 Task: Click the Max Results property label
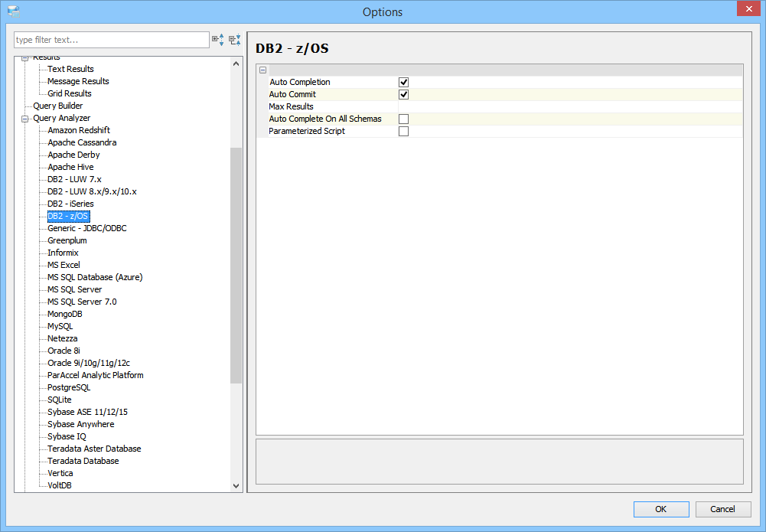[x=291, y=106]
